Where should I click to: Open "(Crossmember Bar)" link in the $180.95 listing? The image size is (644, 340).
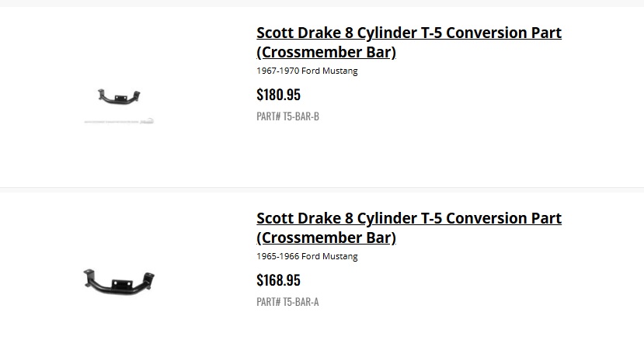coord(326,53)
